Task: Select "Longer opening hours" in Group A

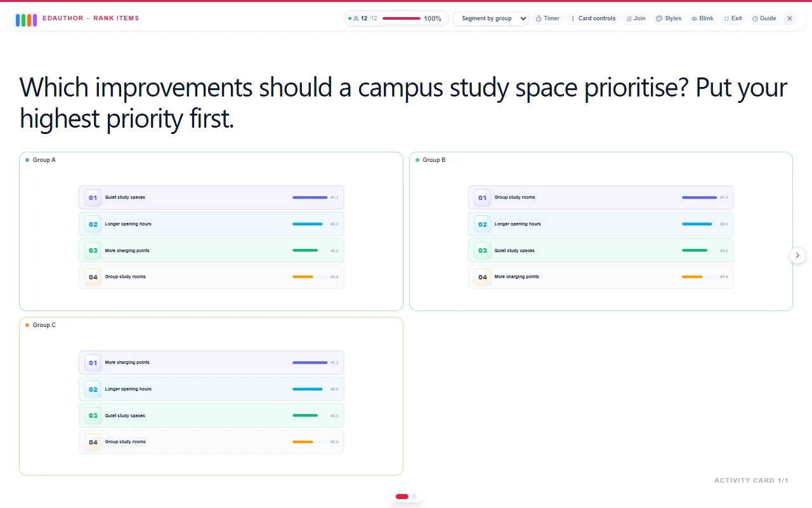Action: [211, 224]
